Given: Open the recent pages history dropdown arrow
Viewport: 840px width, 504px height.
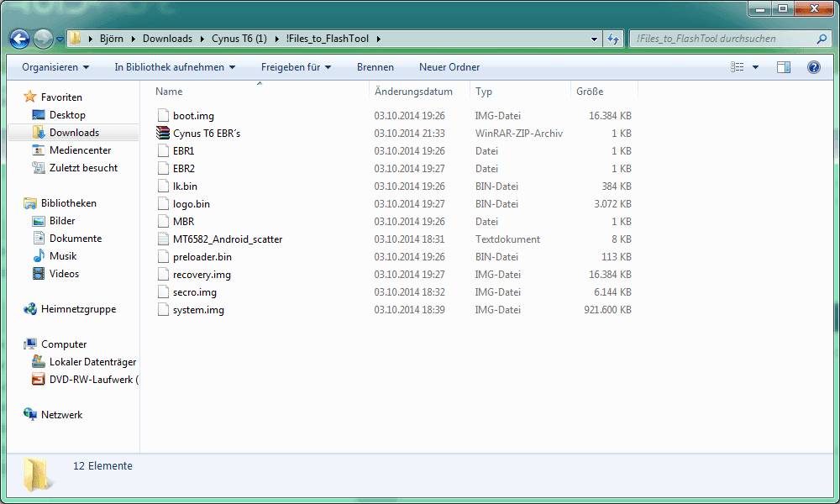Looking at the screenshot, I should [60, 39].
